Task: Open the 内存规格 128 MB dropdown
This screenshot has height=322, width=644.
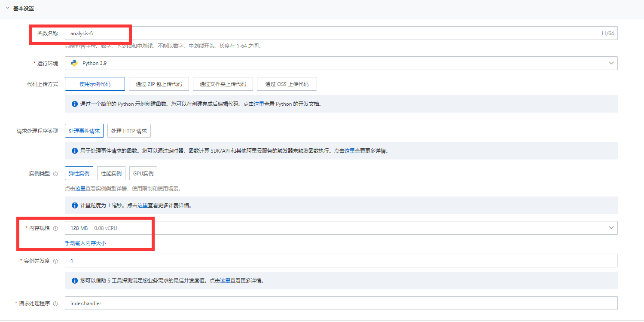Action: click(x=341, y=228)
